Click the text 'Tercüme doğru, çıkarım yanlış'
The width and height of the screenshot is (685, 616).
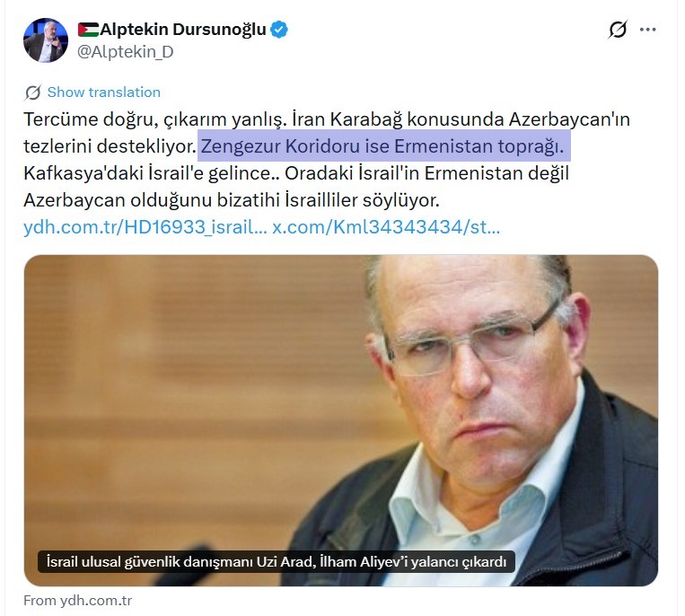(x=155, y=119)
